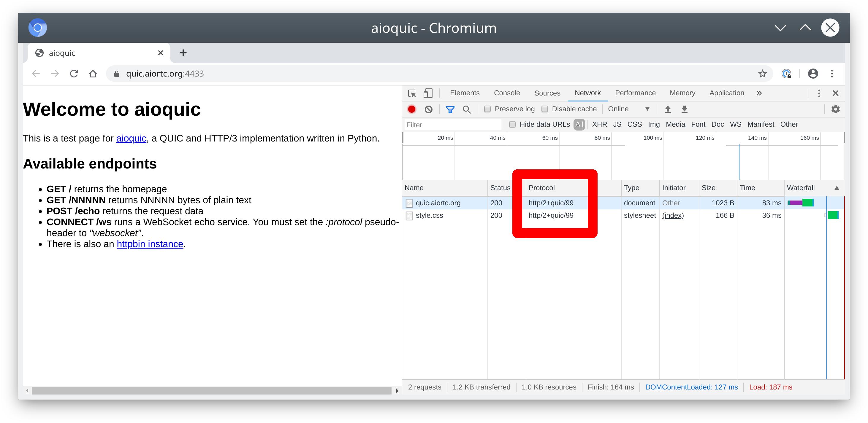
Task: Open the network search magnifier
Action: tap(467, 109)
